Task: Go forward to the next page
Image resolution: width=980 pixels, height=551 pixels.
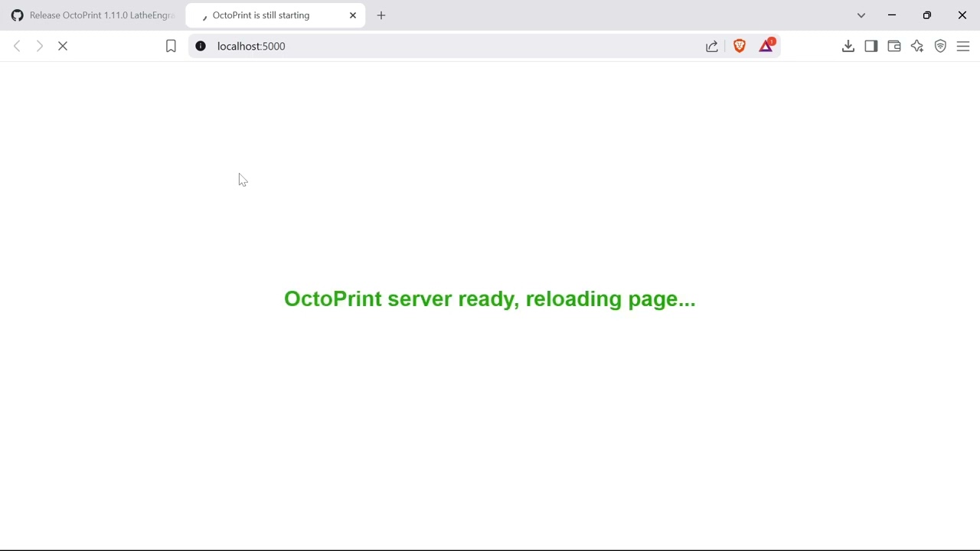Action: [x=40, y=46]
